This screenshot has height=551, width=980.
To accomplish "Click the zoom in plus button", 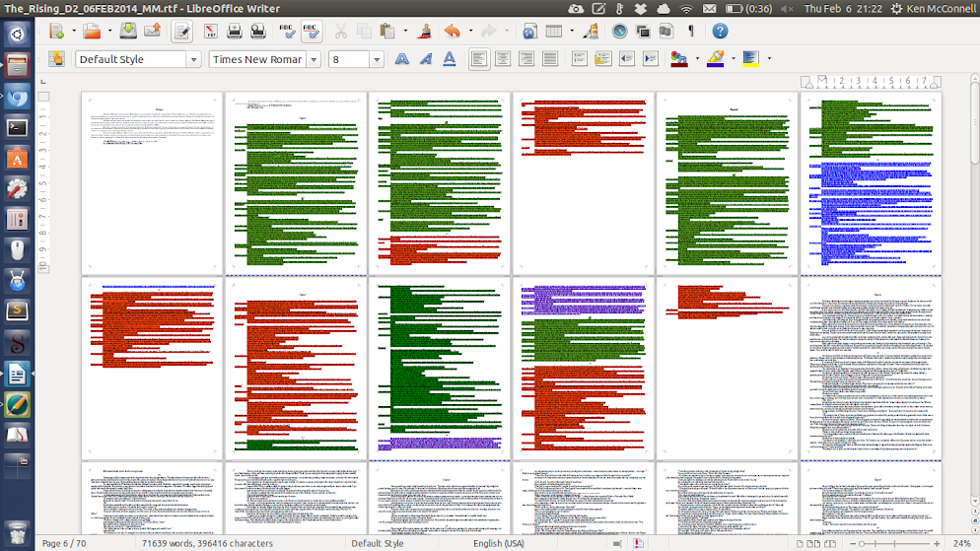I will point(937,544).
